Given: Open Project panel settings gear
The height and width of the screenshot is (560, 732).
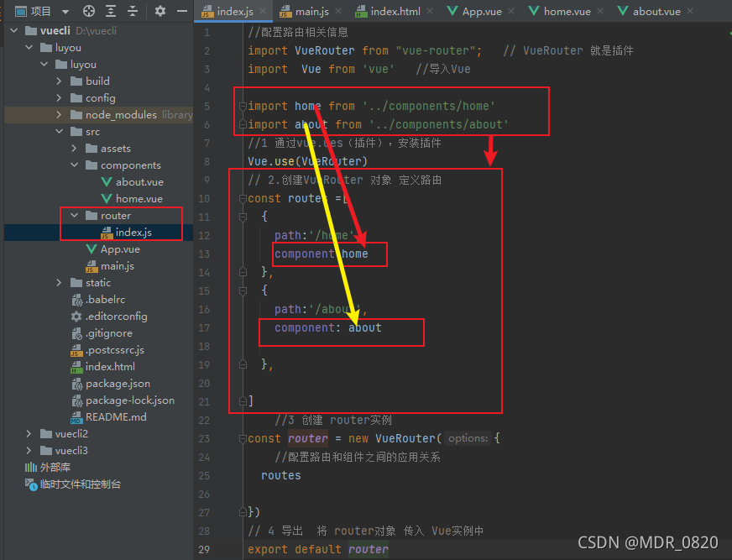Looking at the screenshot, I should (x=160, y=11).
